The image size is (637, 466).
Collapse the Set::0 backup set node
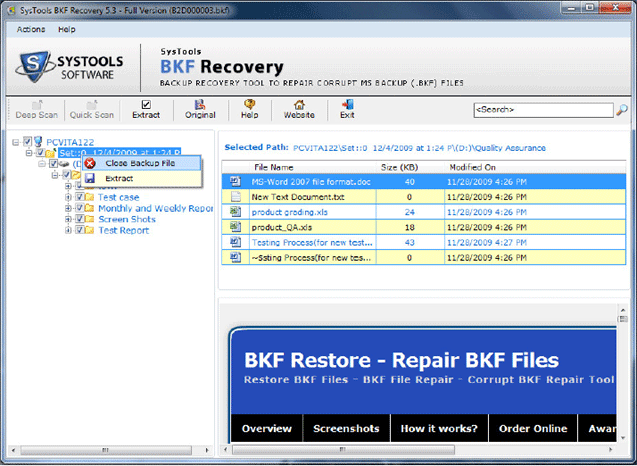pyautogui.click(x=28, y=153)
